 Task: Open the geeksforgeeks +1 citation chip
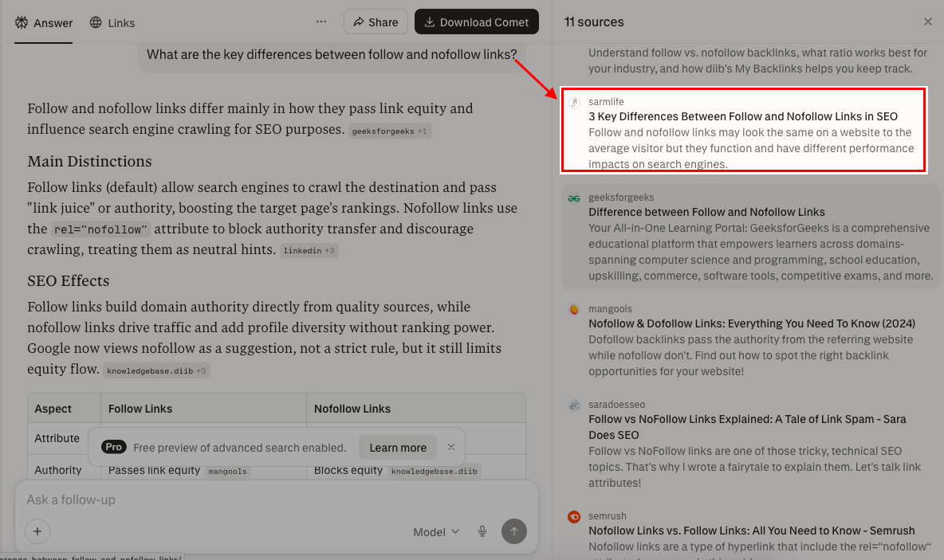pos(390,131)
